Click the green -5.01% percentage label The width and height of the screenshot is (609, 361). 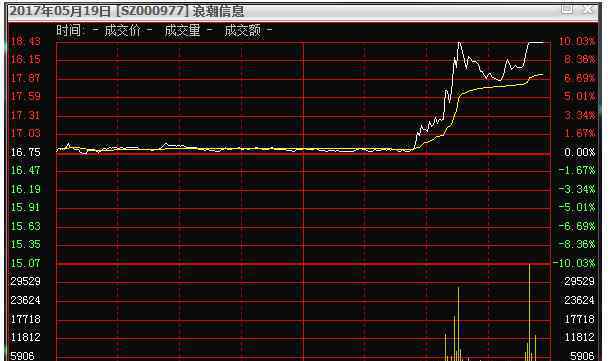tap(577, 207)
